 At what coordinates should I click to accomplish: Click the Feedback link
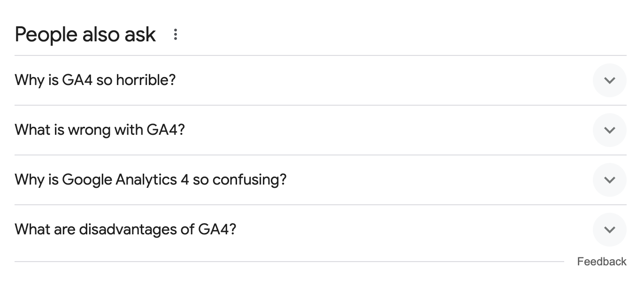pos(602,261)
